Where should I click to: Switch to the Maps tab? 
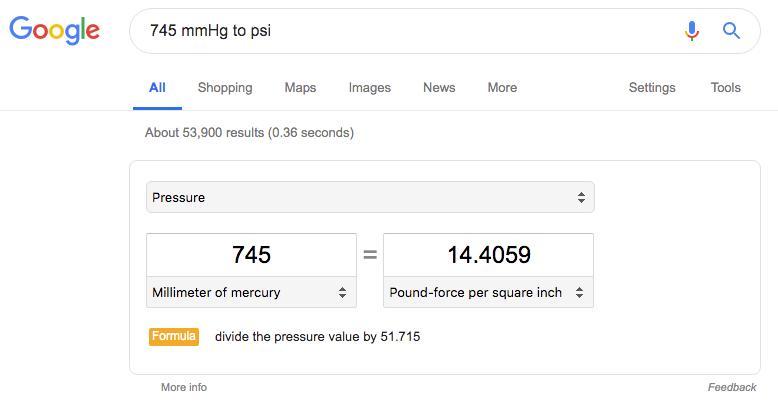click(300, 87)
